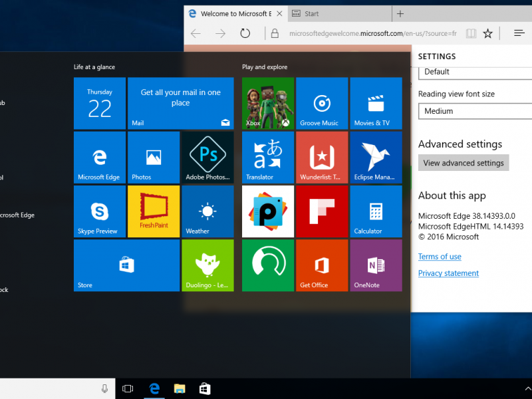Viewport: 532px width, 399px height.
Task: Open a new tab with plus button
Action: pos(400,13)
